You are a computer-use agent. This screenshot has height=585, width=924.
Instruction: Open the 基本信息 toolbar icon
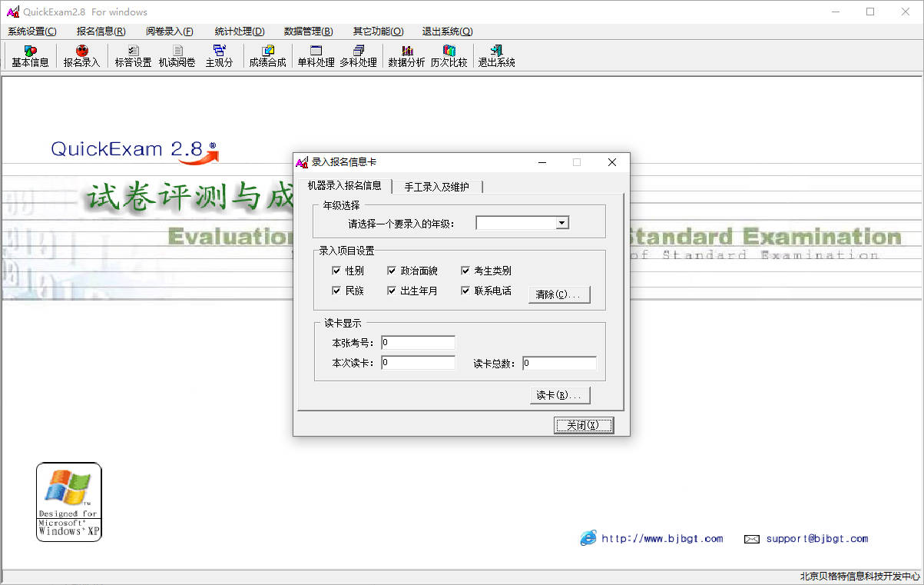[x=30, y=56]
